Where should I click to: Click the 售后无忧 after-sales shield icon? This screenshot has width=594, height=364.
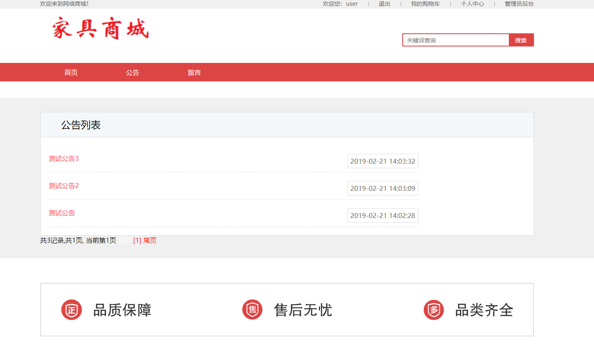click(x=252, y=310)
